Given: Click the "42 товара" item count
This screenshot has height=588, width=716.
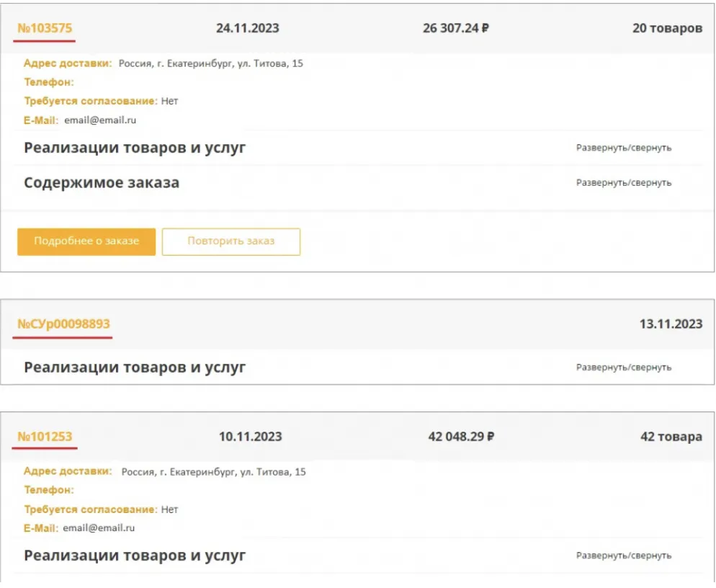Looking at the screenshot, I should pos(671,437).
